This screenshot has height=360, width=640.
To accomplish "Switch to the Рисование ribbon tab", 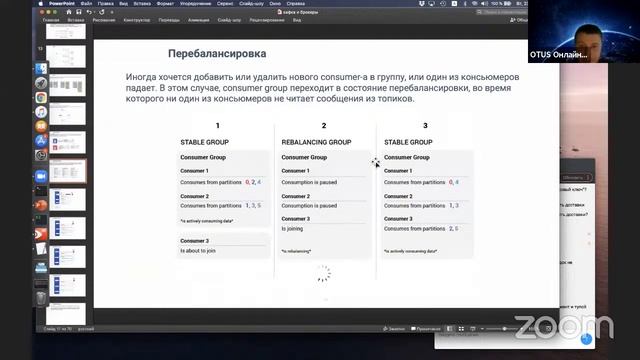I will tap(104, 20).
